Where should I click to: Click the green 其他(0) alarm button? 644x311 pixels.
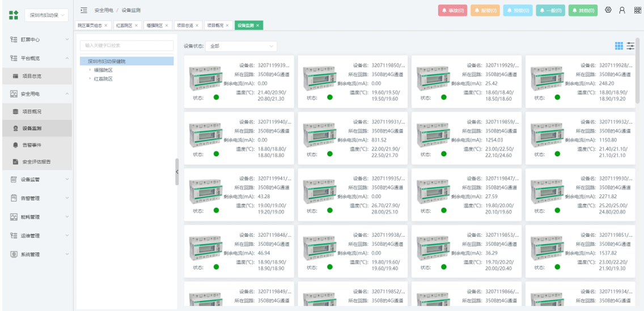tap(583, 11)
